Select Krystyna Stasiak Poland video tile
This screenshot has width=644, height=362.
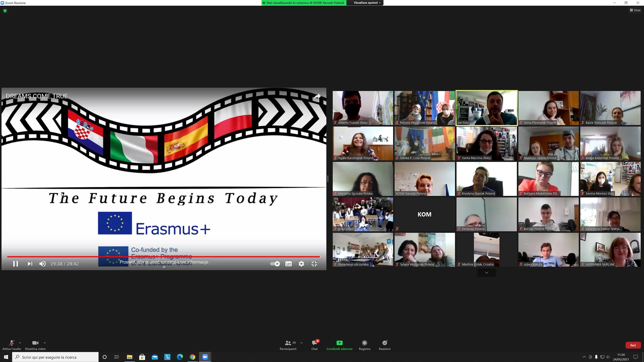pos(486,179)
